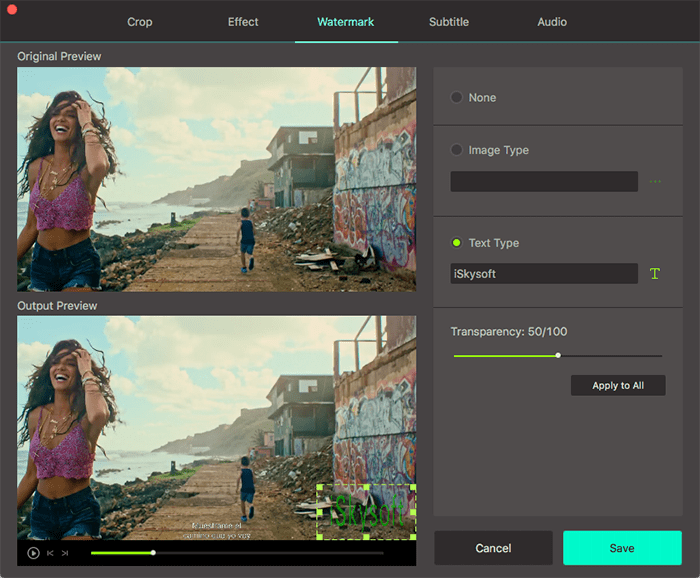Jump to the previous frame
700x578 pixels.
pos(50,552)
